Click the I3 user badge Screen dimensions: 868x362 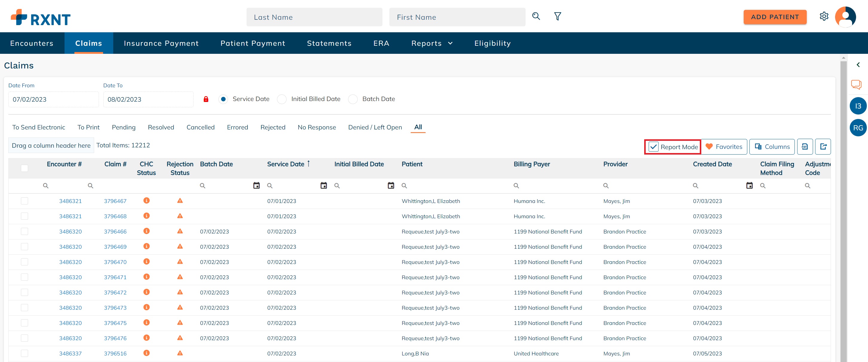(858, 106)
